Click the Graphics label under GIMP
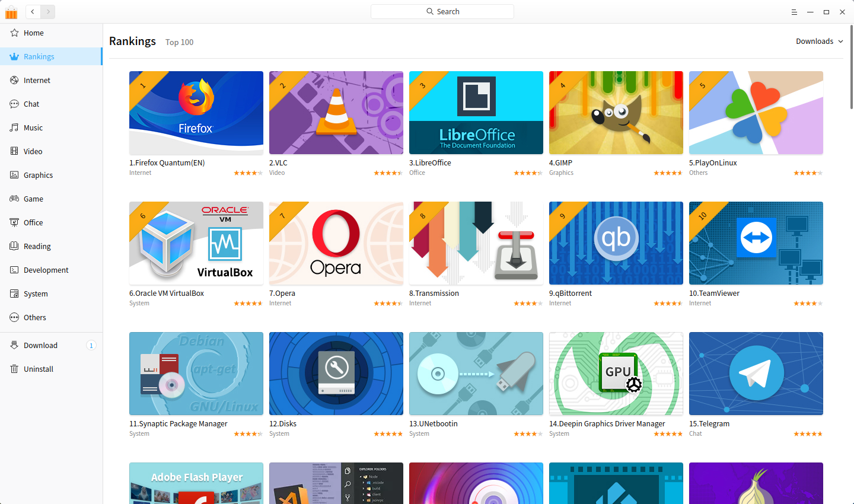 (x=561, y=173)
